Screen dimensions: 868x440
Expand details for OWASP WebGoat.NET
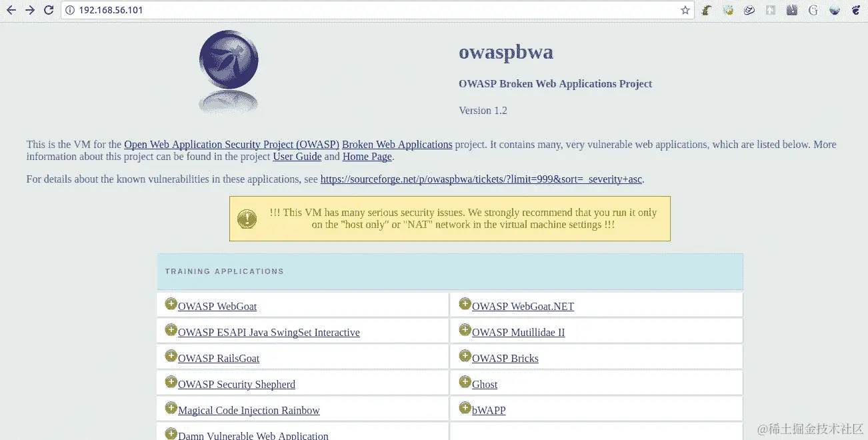[x=465, y=304]
